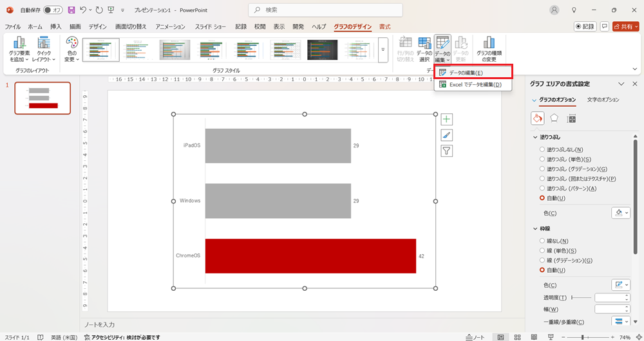Select 塗りつぶし (パターン)(A) radio
The height and width of the screenshot is (341, 644).
click(x=568, y=189)
